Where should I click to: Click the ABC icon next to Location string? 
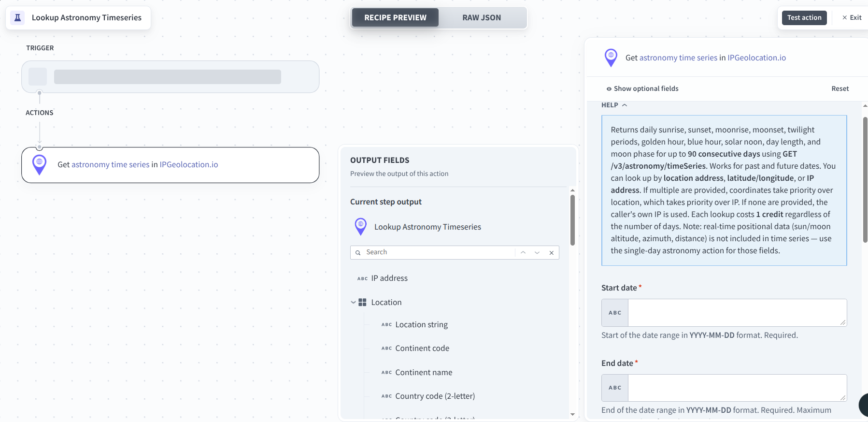click(386, 325)
